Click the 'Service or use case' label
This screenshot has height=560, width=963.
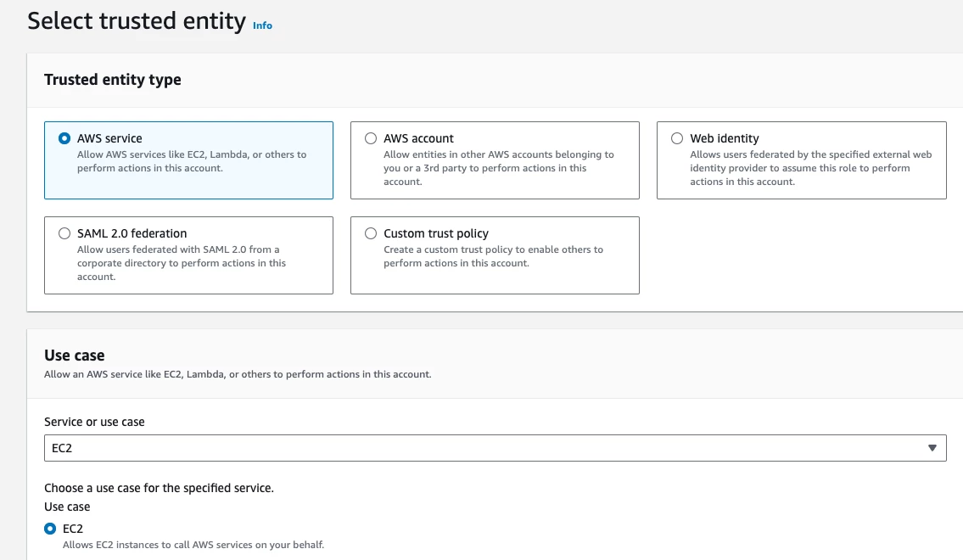pos(94,422)
